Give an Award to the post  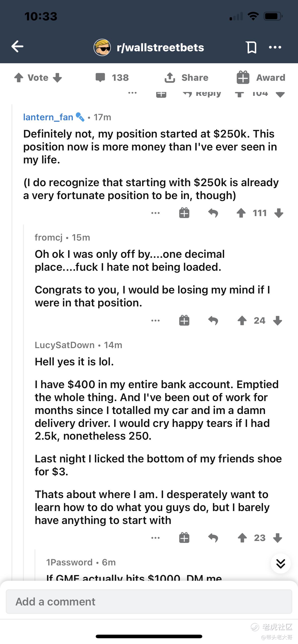pyautogui.click(x=261, y=78)
